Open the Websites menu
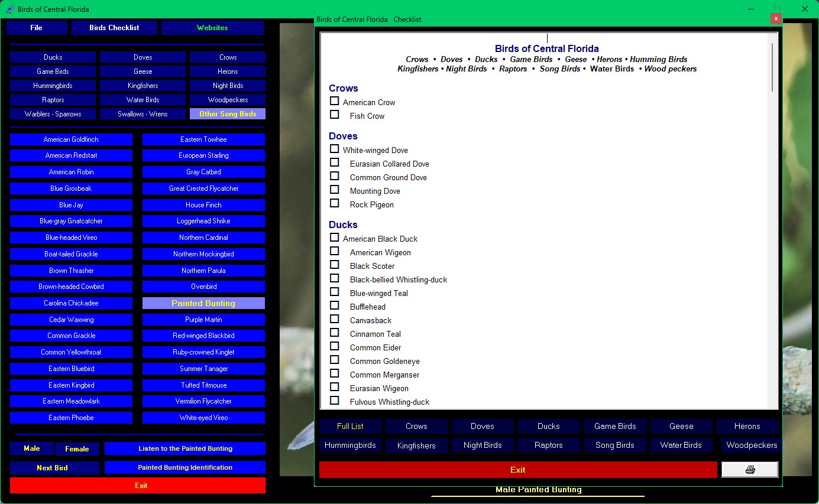Viewport: 819px width, 504px height. coord(212,28)
